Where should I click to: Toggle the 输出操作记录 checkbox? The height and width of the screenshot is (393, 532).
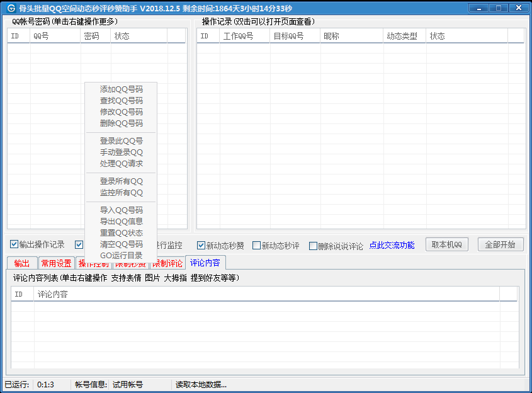14,244
